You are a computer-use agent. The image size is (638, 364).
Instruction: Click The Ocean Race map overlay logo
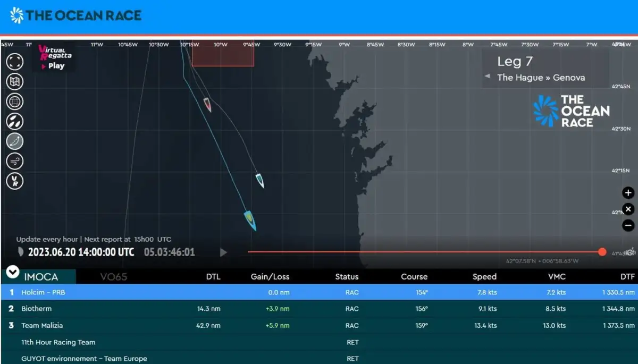[x=572, y=111]
